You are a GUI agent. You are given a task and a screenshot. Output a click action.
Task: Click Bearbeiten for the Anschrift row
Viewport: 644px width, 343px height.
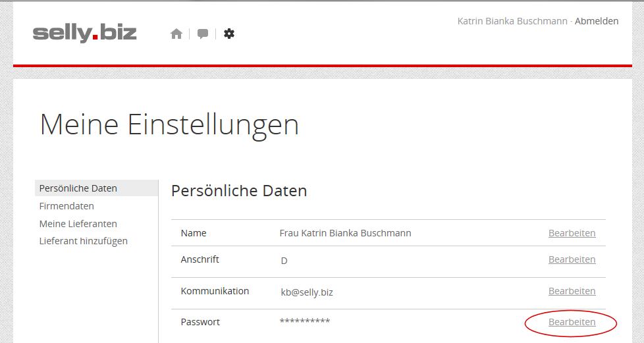(572, 259)
